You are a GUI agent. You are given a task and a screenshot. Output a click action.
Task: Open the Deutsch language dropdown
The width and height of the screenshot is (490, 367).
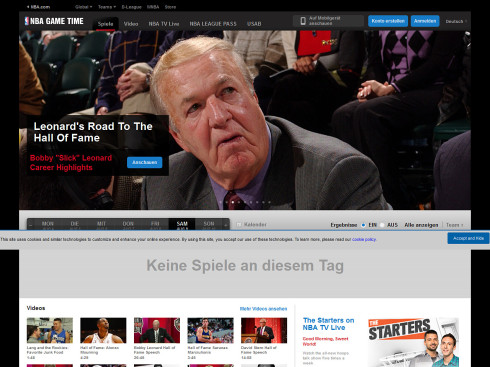pyautogui.click(x=456, y=21)
